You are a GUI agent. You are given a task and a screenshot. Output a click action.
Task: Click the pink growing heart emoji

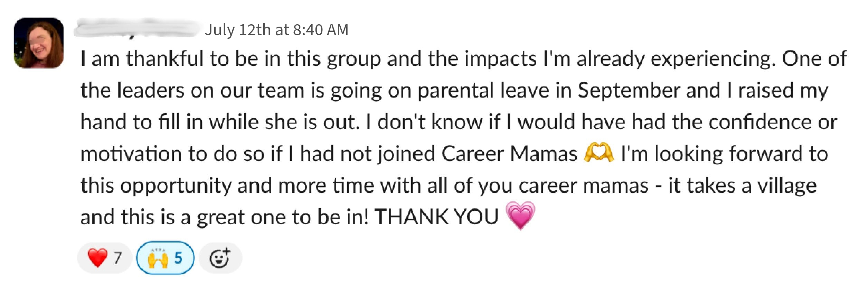point(520,216)
